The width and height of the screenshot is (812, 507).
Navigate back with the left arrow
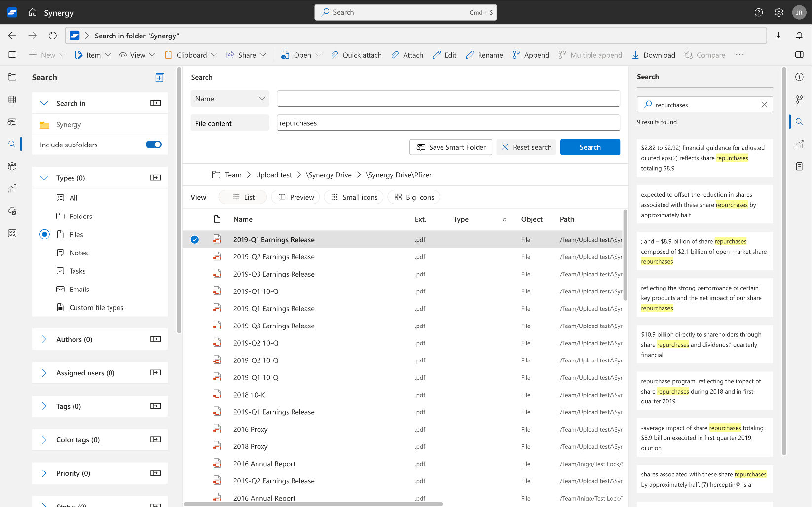coord(12,36)
